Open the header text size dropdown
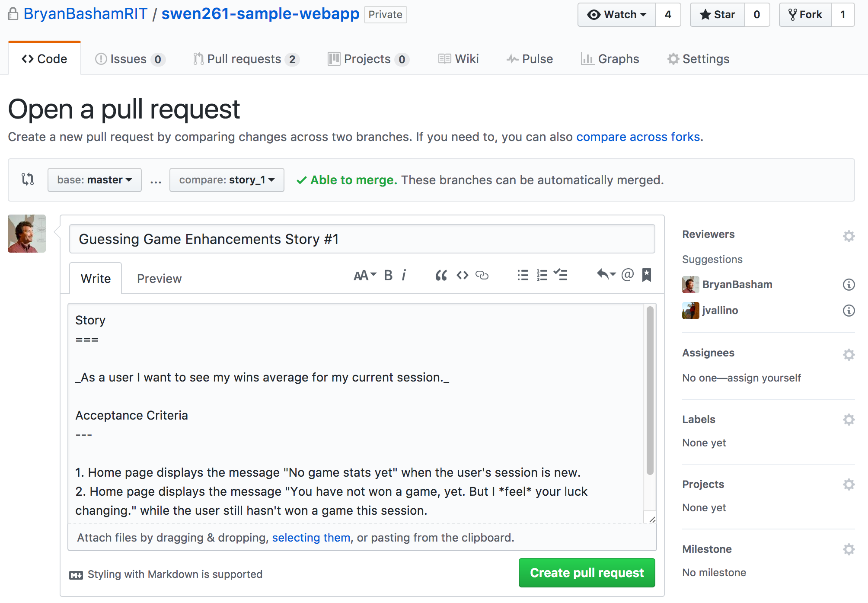The width and height of the screenshot is (868, 603). [365, 275]
